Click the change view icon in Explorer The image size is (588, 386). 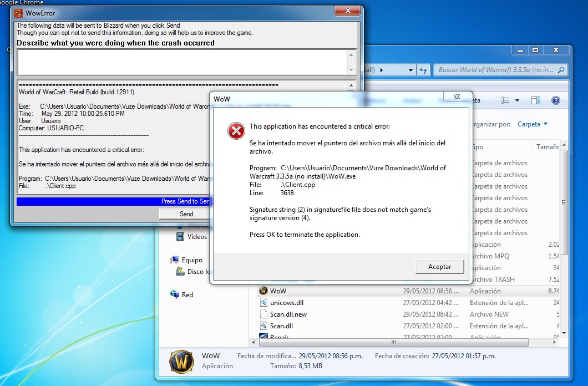click(505, 100)
